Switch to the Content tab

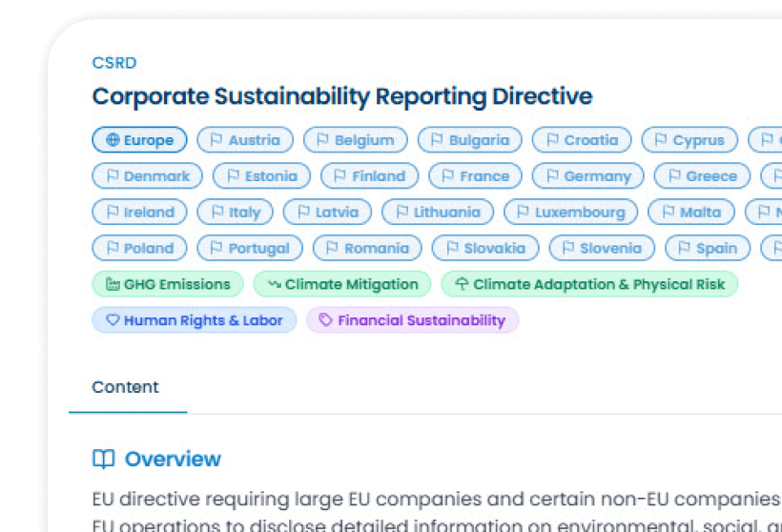[126, 387]
